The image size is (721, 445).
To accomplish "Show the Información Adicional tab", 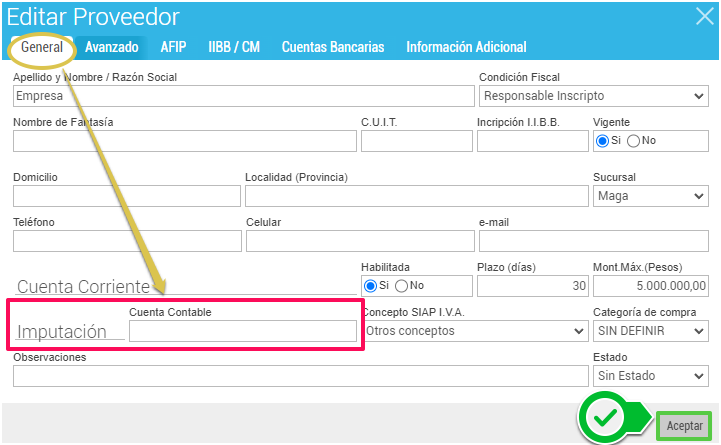I will coord(466,47).
